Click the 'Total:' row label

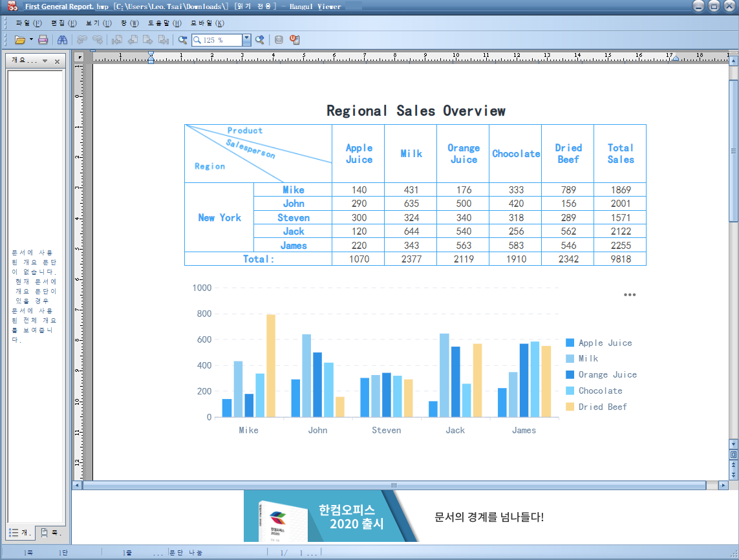tap(258, 259)
